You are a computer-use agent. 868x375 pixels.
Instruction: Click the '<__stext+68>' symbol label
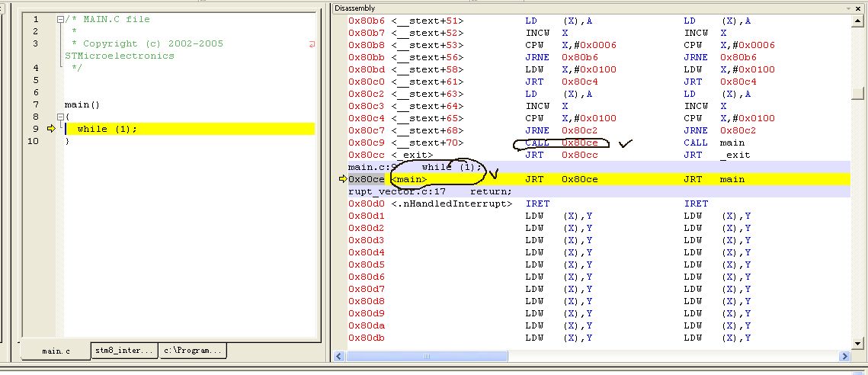pos(428,130)
